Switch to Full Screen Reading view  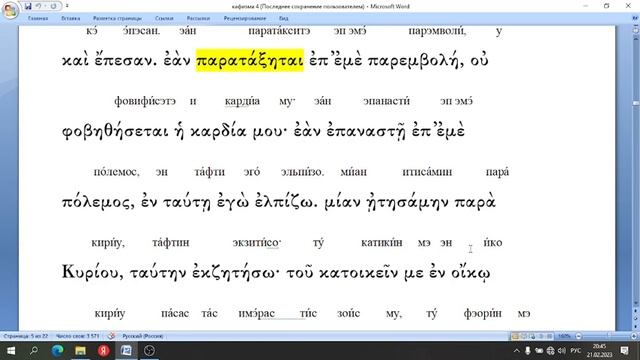[x=524, y=336]
